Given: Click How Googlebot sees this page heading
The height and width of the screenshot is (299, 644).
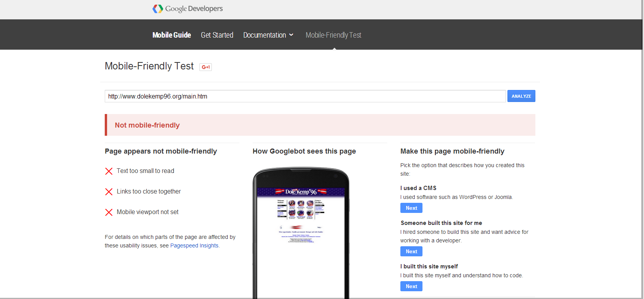Looking at the screenshot, I should coord(304,151).
